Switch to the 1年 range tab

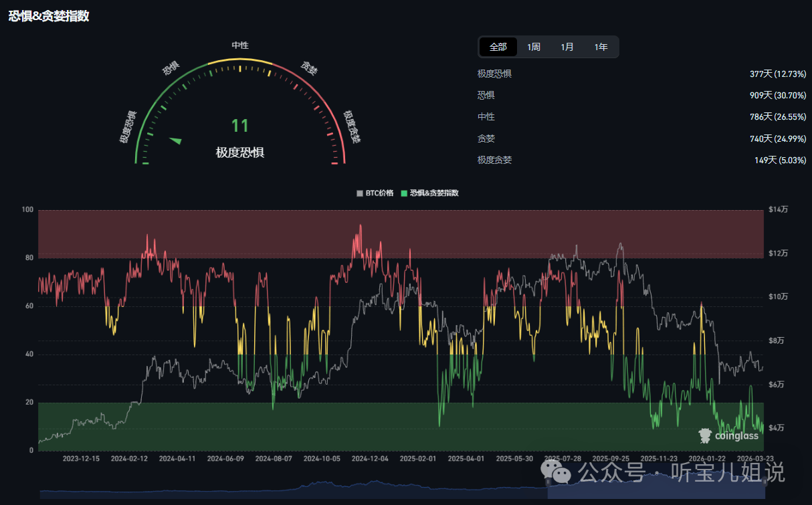601,47
